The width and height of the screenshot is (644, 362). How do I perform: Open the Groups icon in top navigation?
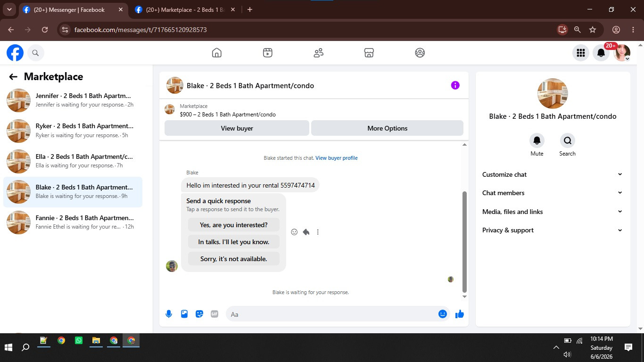point(420,53)
